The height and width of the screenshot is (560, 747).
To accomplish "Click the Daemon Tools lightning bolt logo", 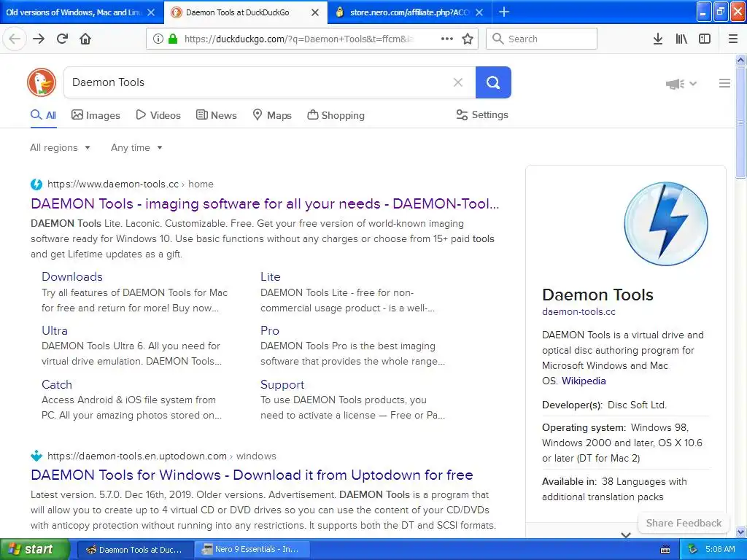I will (665, 223).
